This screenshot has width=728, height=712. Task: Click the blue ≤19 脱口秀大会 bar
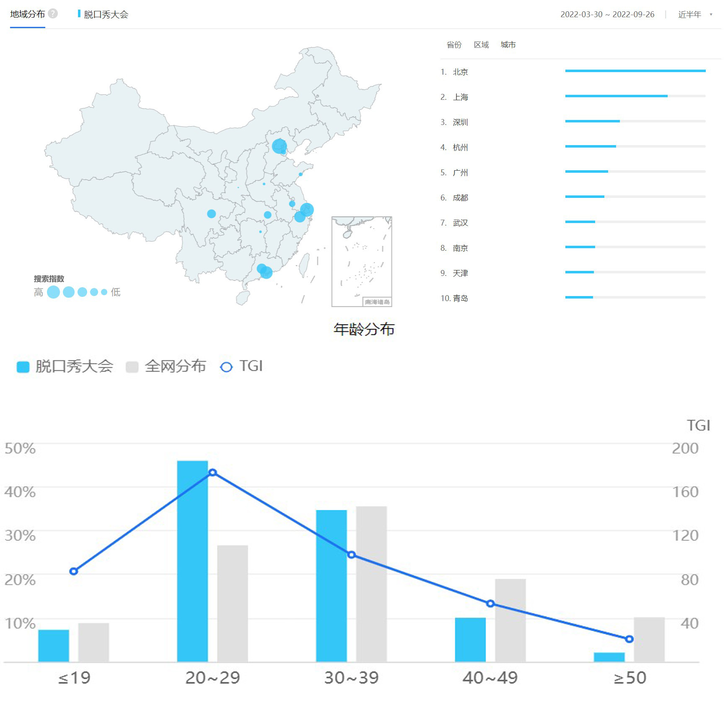click(54, 646)
